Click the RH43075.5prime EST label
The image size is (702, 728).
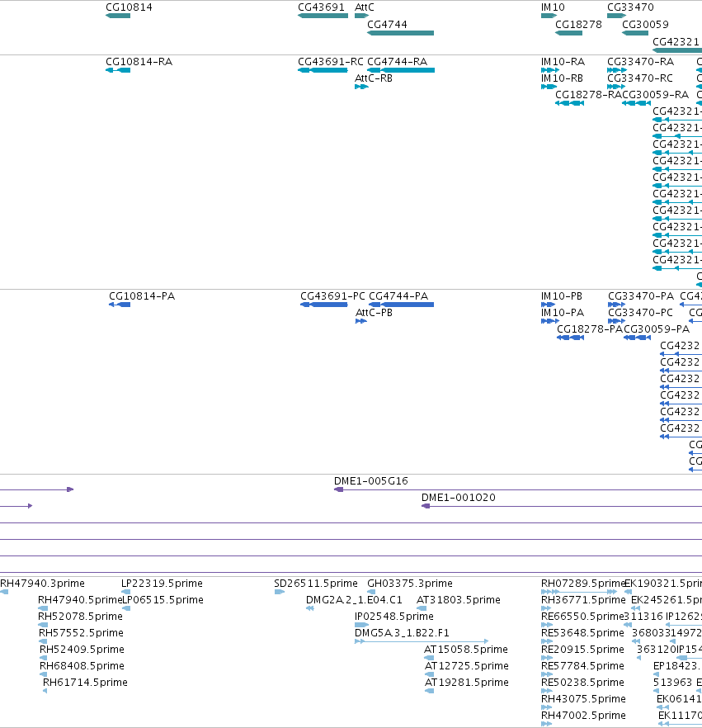click(x=583, y=699)
